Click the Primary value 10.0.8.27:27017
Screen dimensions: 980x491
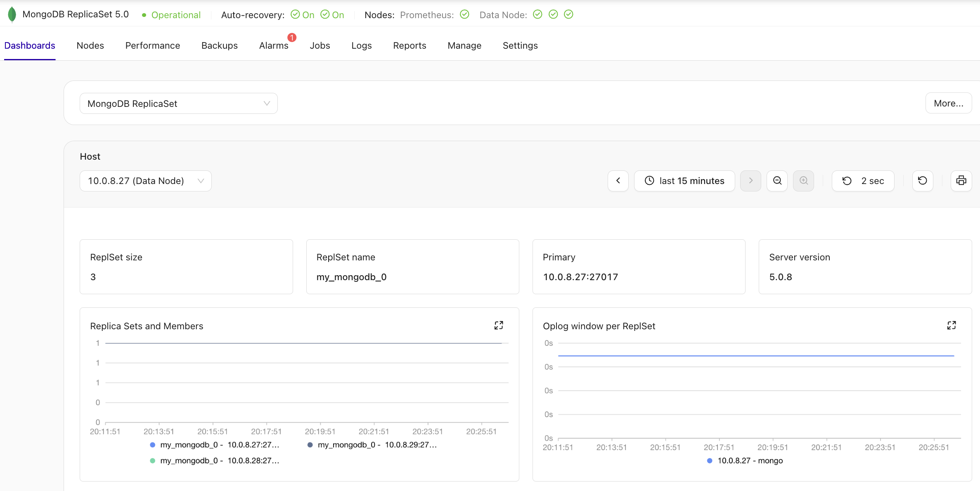(580, 277)
